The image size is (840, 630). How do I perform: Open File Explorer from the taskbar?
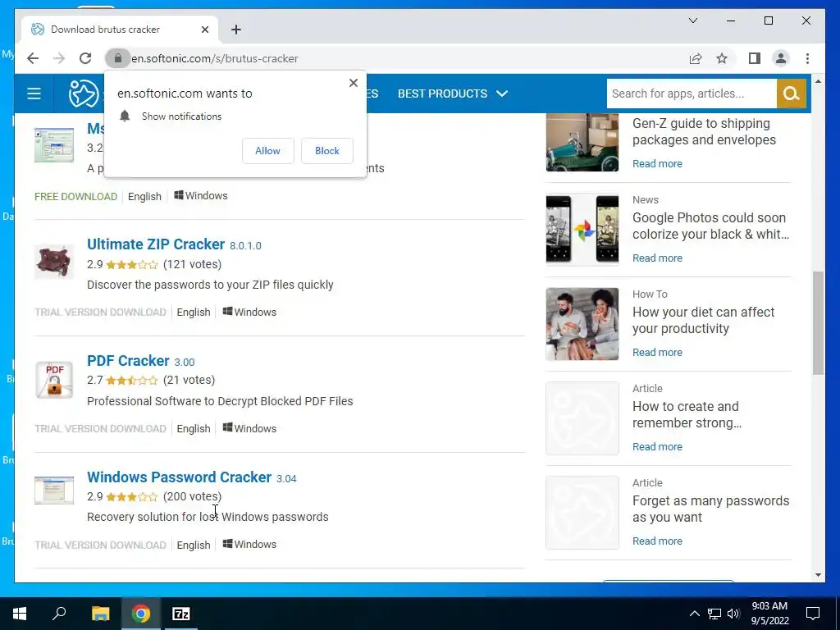pyautogui.click(x=100, y=614)
